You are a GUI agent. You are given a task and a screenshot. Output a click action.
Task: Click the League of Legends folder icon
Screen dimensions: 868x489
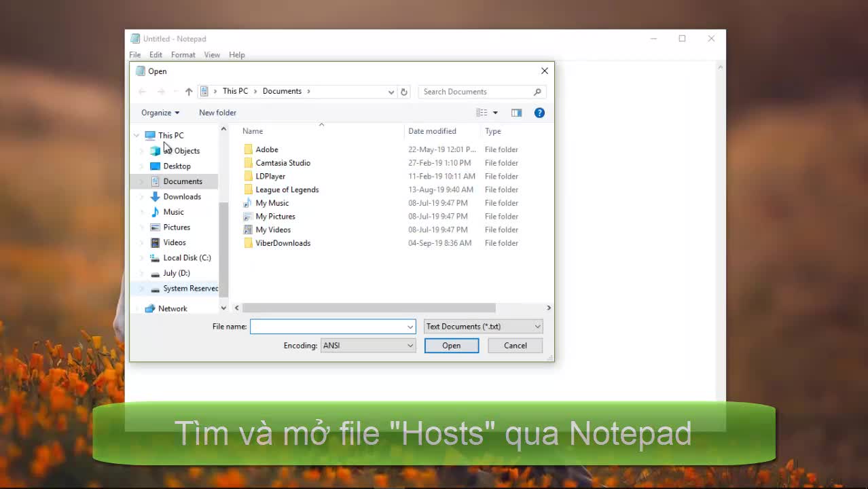coord(248,189)
